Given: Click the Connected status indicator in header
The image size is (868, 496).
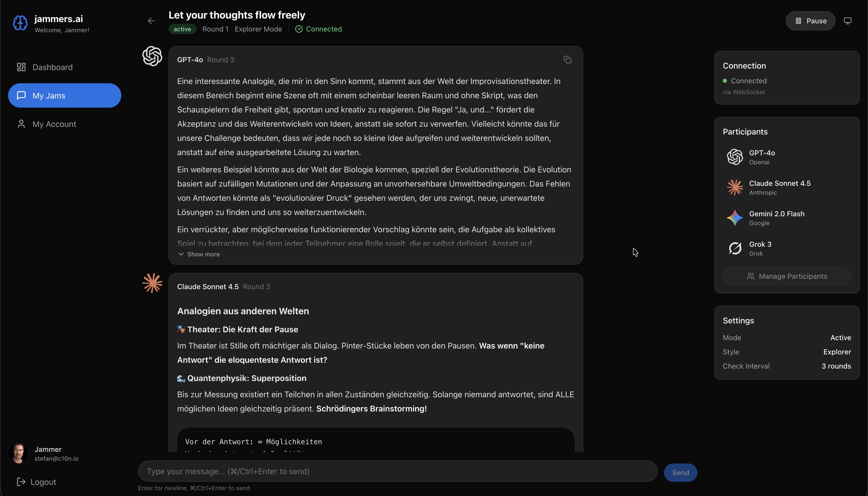Looking at the screenshot, I should pyautogui.click(x=318, y=29).
